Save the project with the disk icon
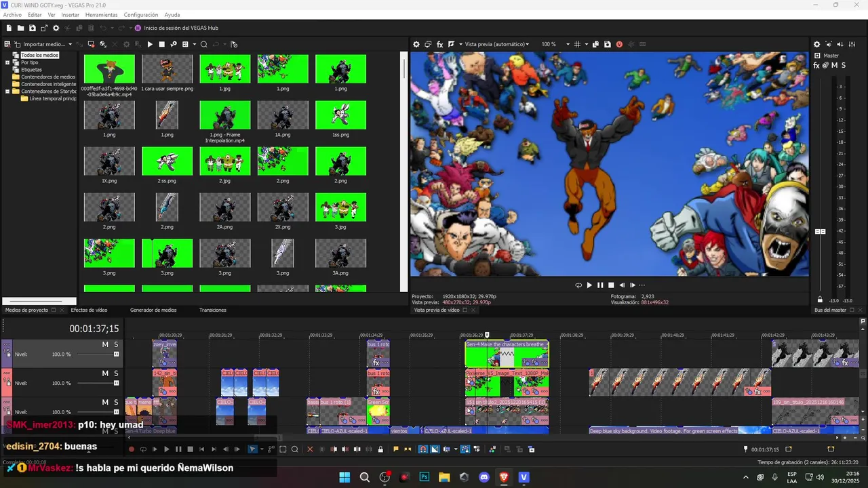Image resolution: width=868 pixels, height=488 pixels. pyautogui.click(x=33, y=28)
